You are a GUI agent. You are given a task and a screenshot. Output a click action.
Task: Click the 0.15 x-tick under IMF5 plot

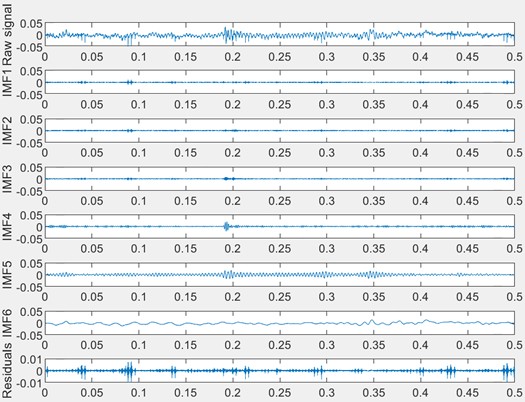186,297
